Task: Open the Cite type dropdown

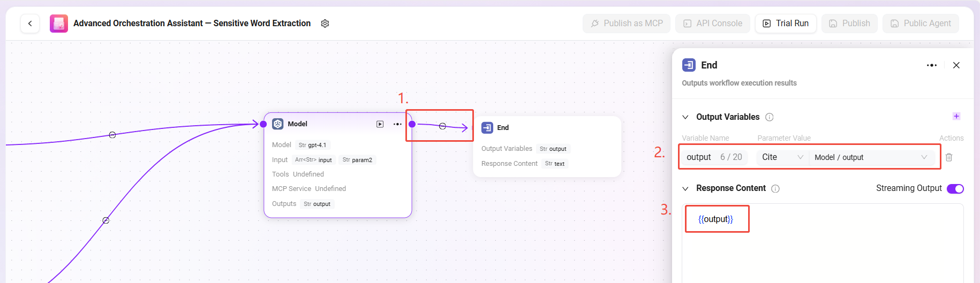Action: tap(782, 157)
